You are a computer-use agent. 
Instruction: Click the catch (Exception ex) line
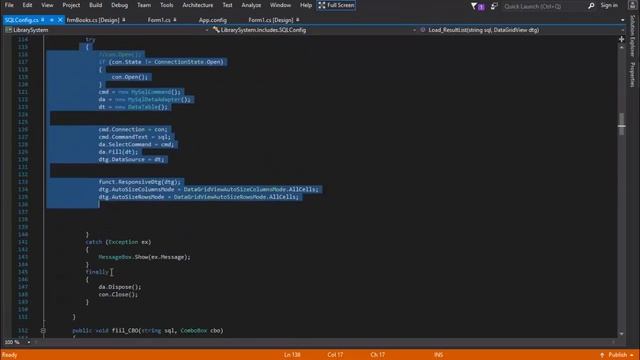[118, 242]
